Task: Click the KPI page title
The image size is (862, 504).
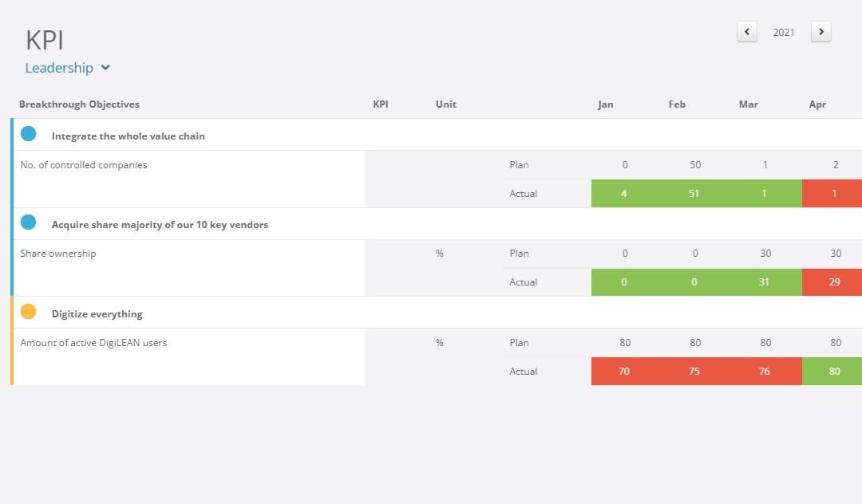Action: coord(44,39)
